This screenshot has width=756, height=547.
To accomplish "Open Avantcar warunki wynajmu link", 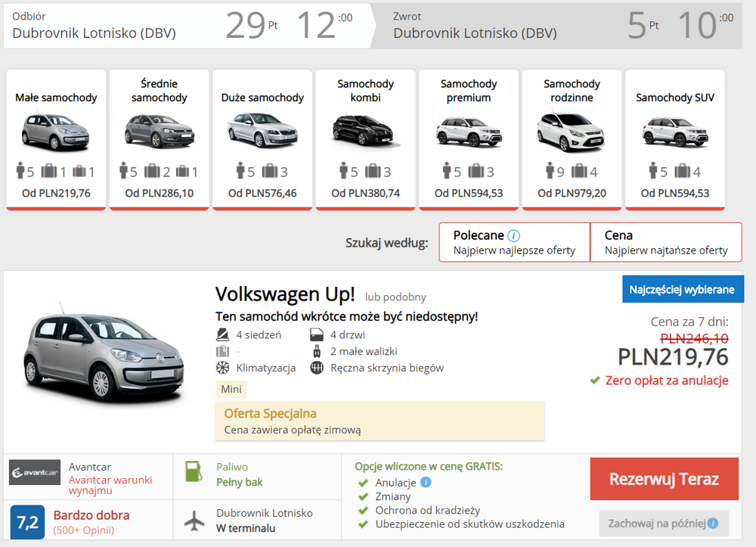I will (x=110, y=485).
